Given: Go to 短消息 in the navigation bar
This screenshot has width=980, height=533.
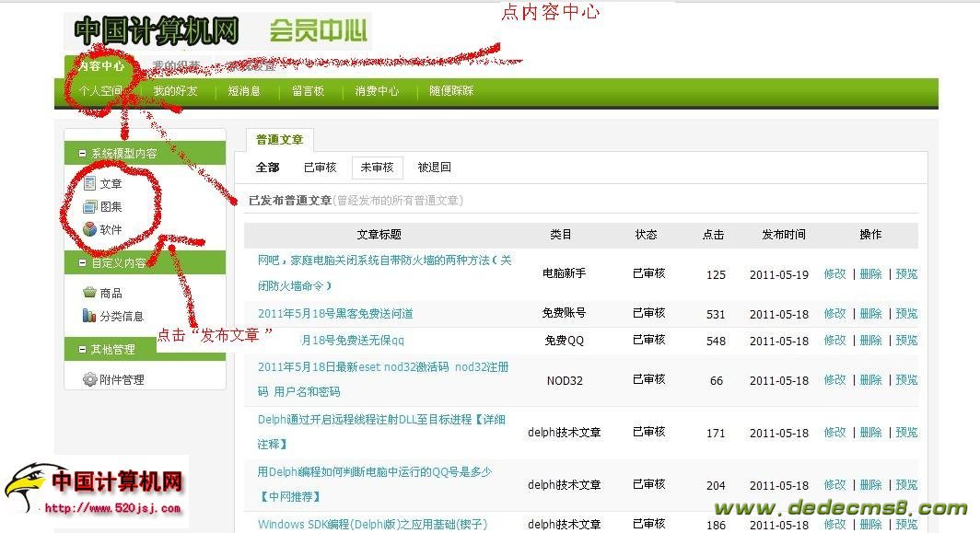Looking at the screenshot, I should [x=244, y=91].
